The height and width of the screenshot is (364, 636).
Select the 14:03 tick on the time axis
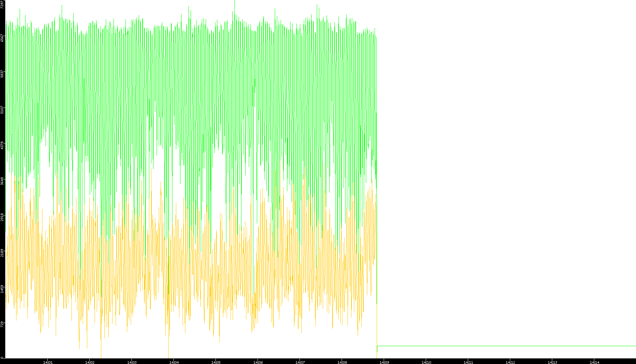[x=132, y=362]
